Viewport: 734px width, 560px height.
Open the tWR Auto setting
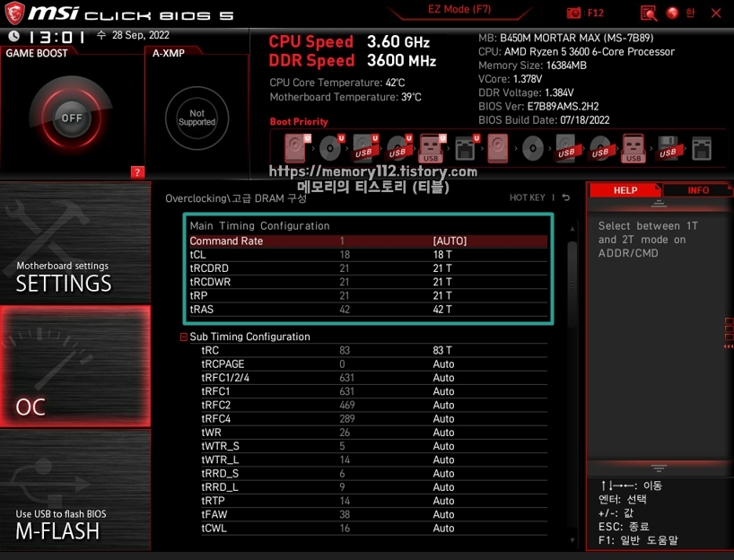pyautogui.click(x=443, y=433)
